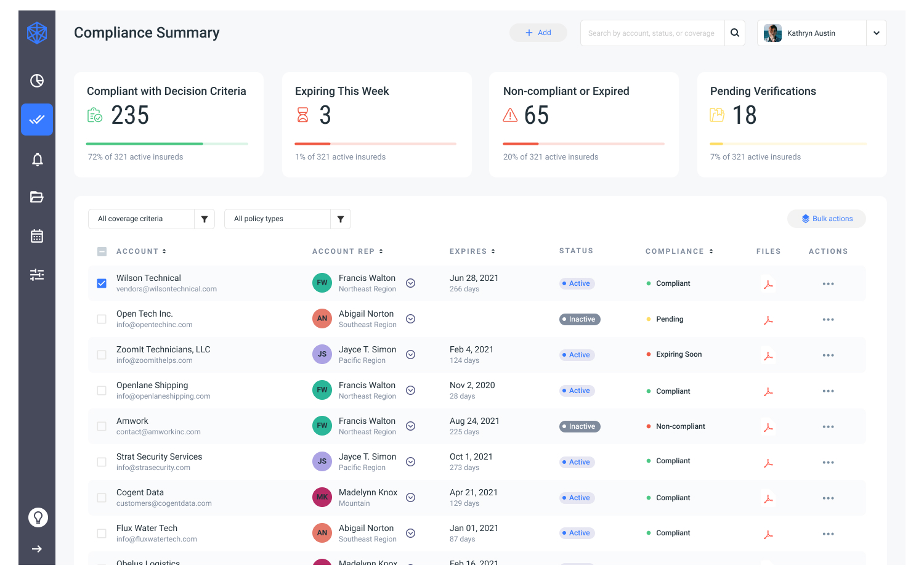The image size is (924, 576).
Task: Open the folder files sidebar icon
Action: point(37,197)
